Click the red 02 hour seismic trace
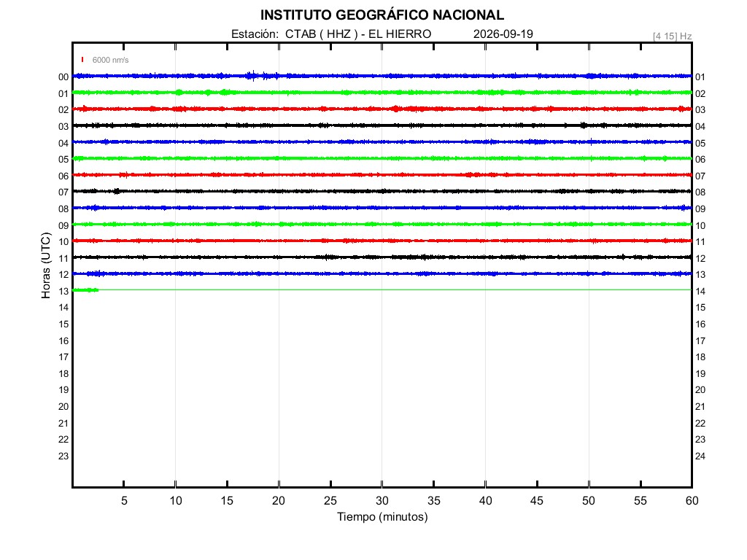 pyautogui.click(x=382, y=109)
